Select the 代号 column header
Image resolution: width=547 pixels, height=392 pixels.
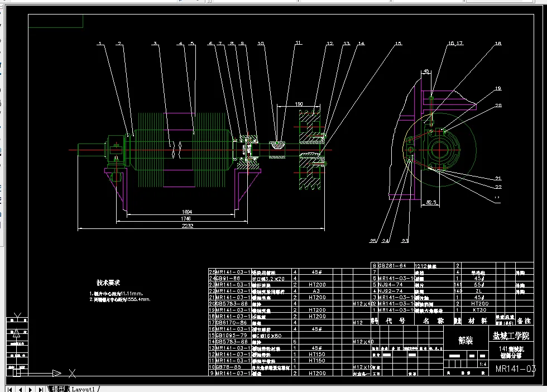point(395,321)
